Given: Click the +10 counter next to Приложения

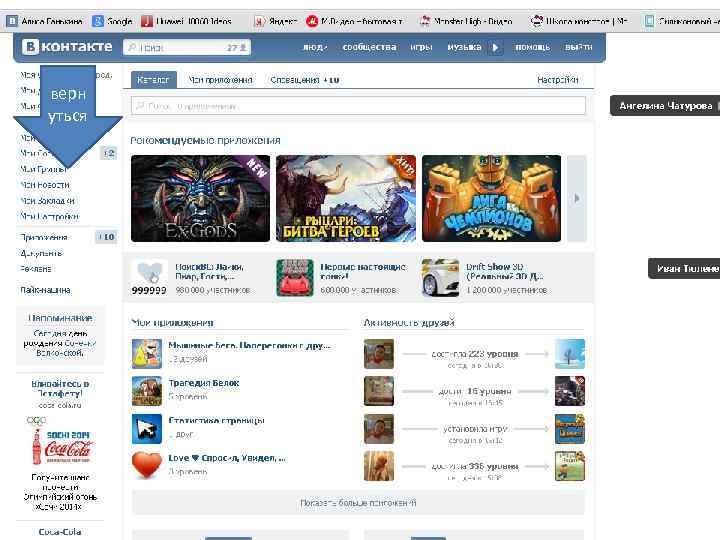Looking at the screenshot, I should (107, 237).
